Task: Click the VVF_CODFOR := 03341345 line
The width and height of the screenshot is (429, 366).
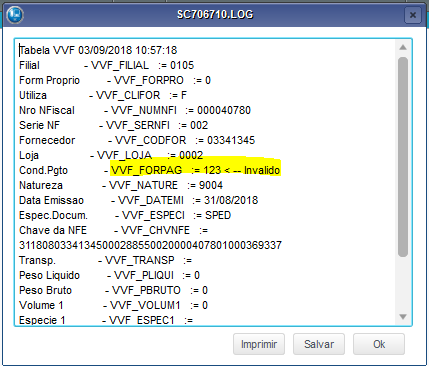Action: click(x=137, y=140)
